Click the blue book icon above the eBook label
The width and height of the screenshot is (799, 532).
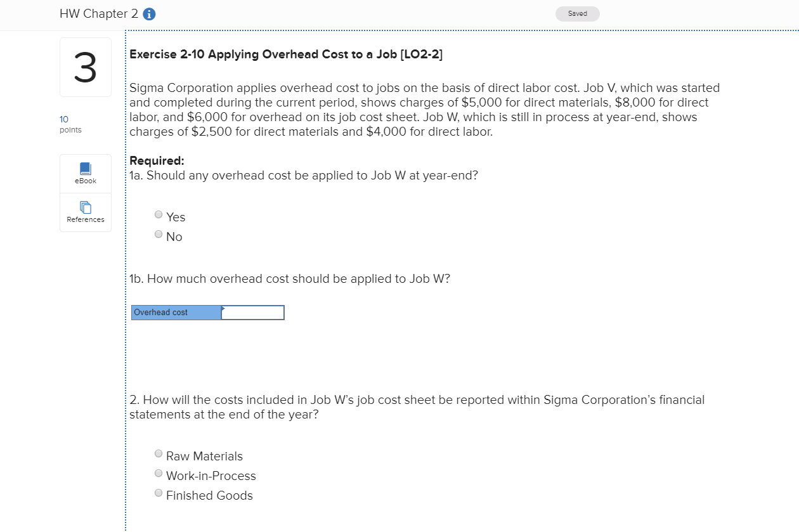pyautogui.click(x=85, y=168)
